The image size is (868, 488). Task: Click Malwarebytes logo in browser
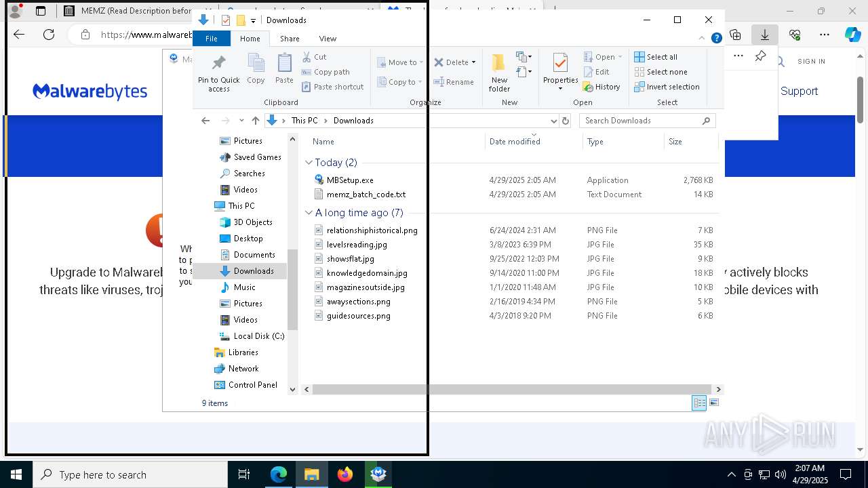(90, 91)
